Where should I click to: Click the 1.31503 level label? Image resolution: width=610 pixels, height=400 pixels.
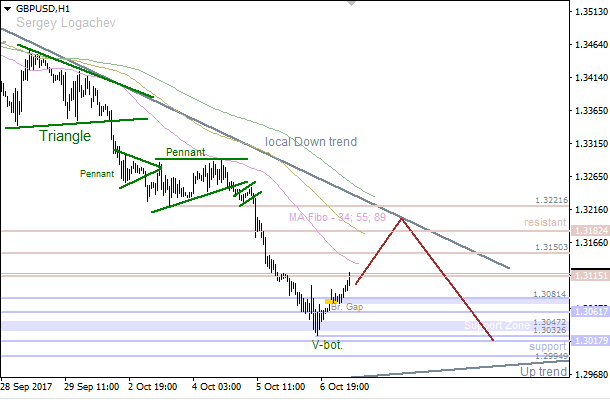tap(550, 247)
